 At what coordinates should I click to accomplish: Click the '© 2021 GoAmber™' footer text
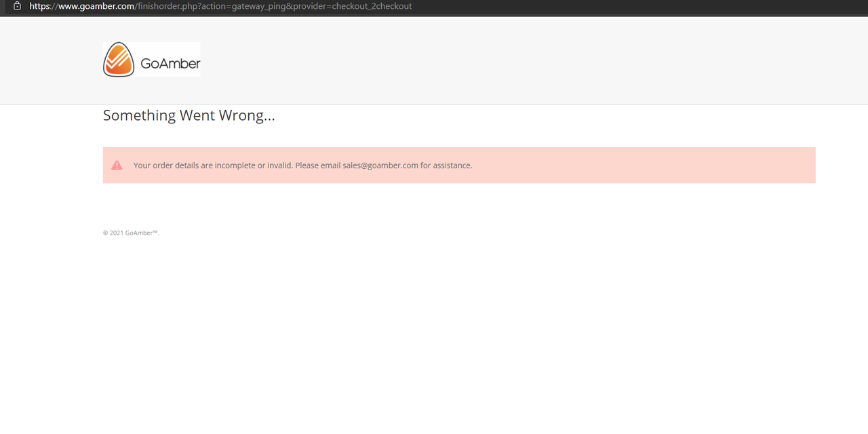point(130,233)
